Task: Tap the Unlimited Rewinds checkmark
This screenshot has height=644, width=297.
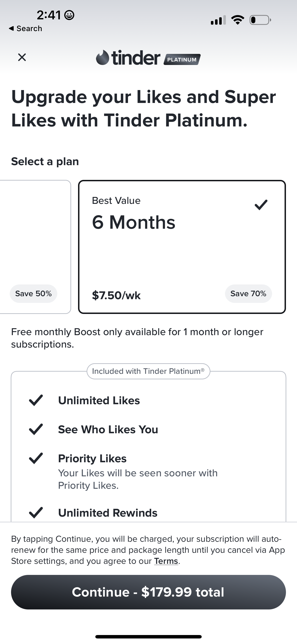Action: 36,512
